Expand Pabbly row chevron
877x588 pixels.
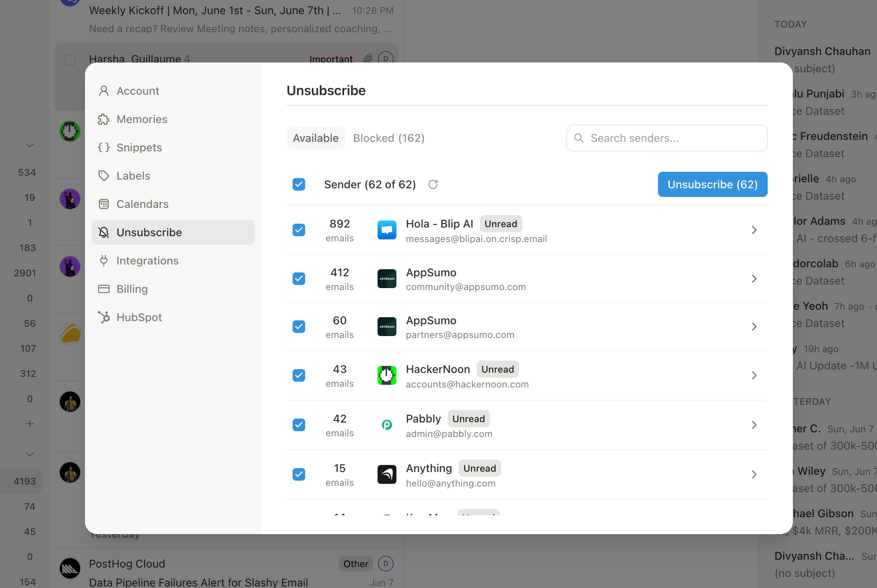click(x=754, y=425)
